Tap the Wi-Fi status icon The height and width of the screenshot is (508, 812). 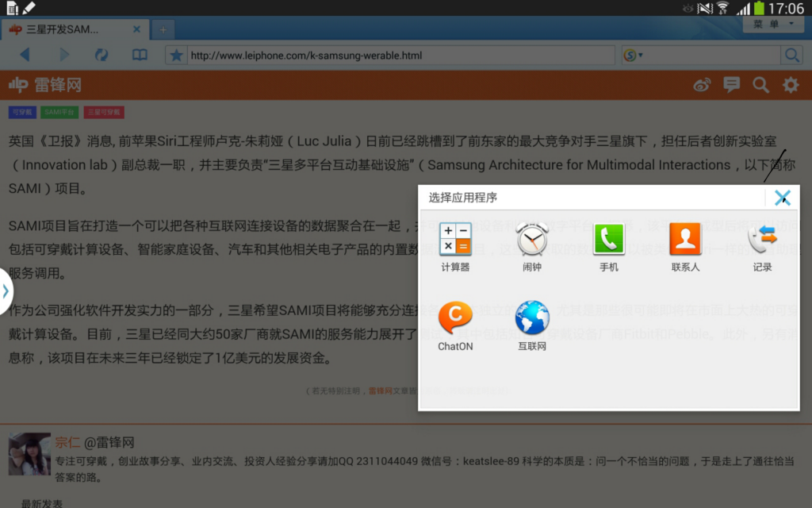[x=723, y=8]
